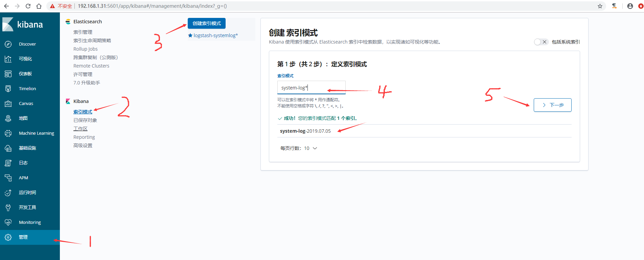Screen dimensions: 644x260
Task: Open the 基础设施 infrastructure icon
Action: pyautogui.click(x=8, y=148)
